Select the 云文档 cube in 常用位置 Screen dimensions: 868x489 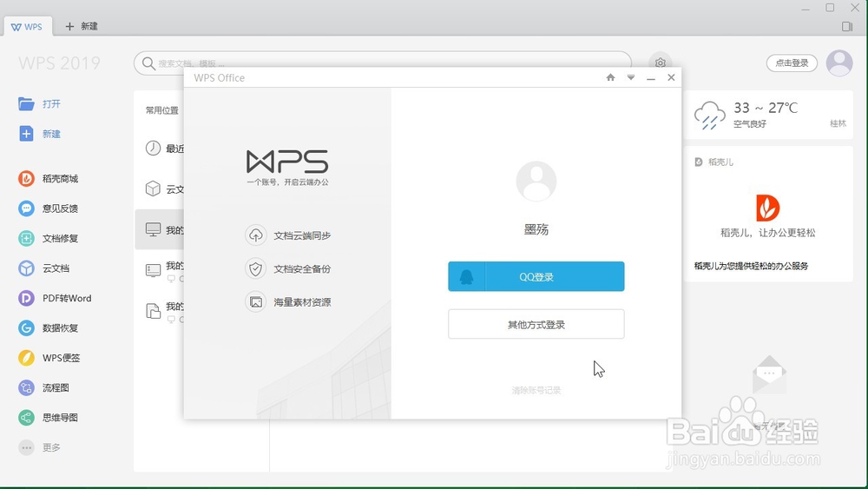pos(164,188)
